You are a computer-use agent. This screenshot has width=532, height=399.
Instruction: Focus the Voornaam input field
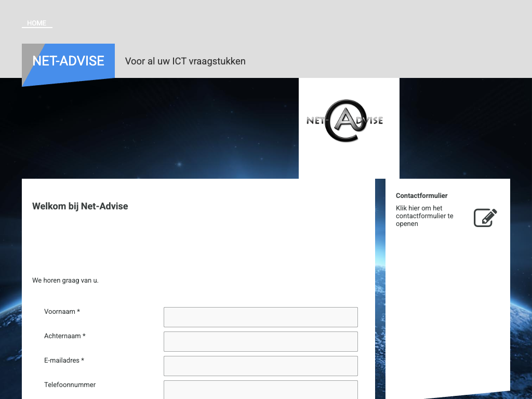click(260, 317)
